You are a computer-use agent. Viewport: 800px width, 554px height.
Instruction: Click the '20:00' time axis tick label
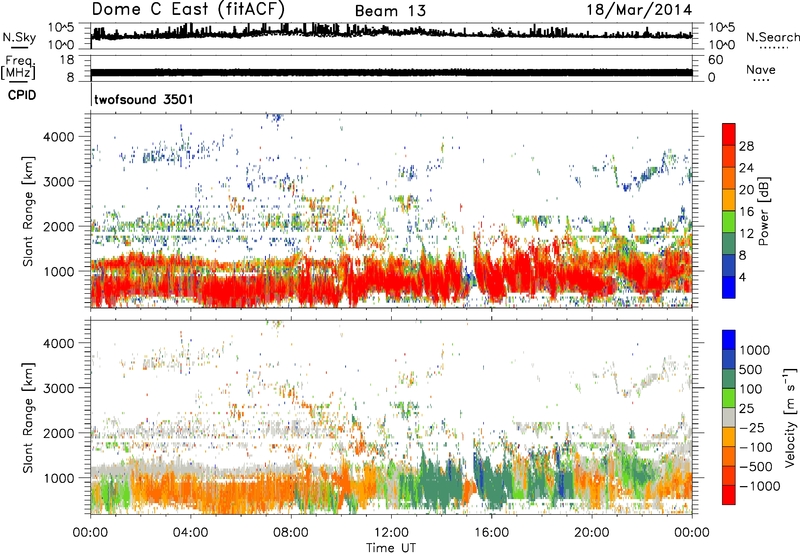point(592,533)
